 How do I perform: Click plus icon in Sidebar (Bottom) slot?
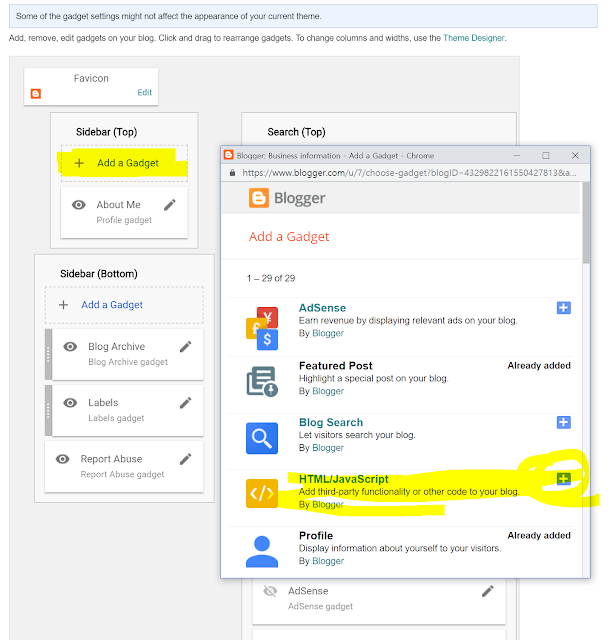tap(63, 305)
